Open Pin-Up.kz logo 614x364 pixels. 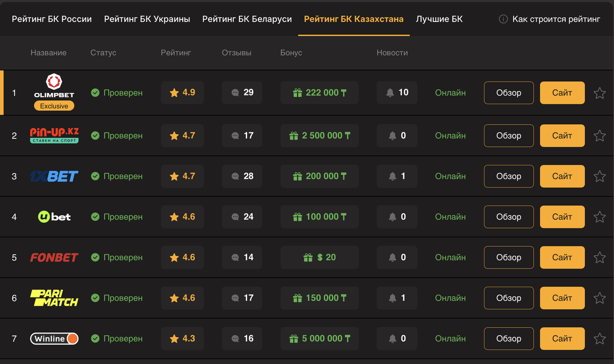pyautogui.click(x=54, y=135)
